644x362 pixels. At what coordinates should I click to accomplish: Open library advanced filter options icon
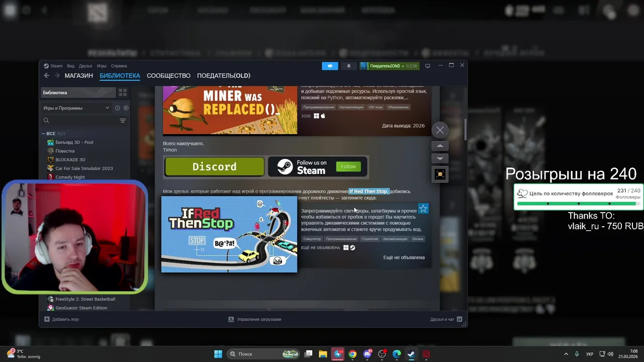click(123, 121)
